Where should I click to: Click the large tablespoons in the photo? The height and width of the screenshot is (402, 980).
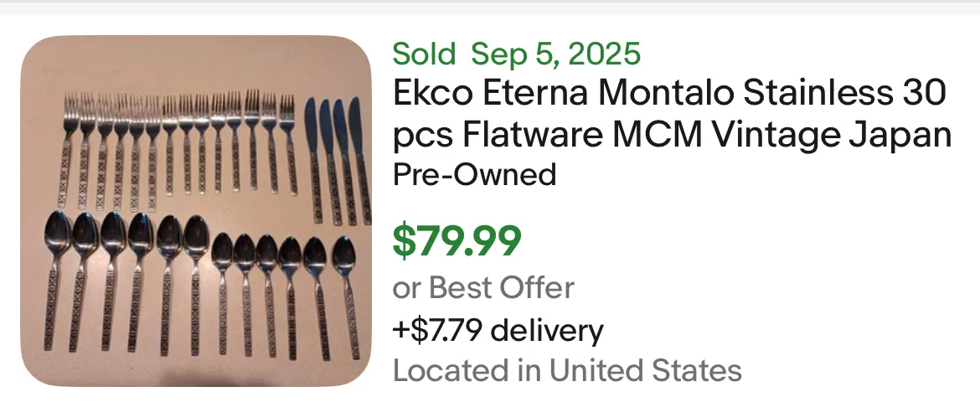point(126,276)
